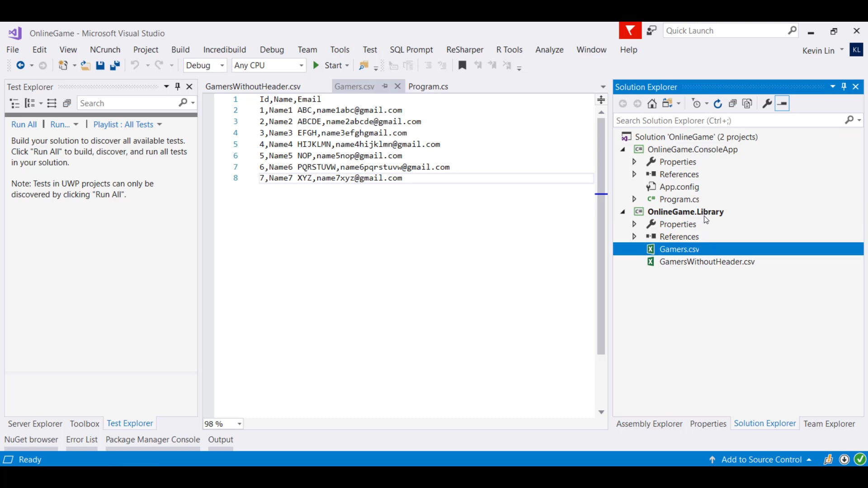
Task: Click Add to Source Control
Action: 761,460
